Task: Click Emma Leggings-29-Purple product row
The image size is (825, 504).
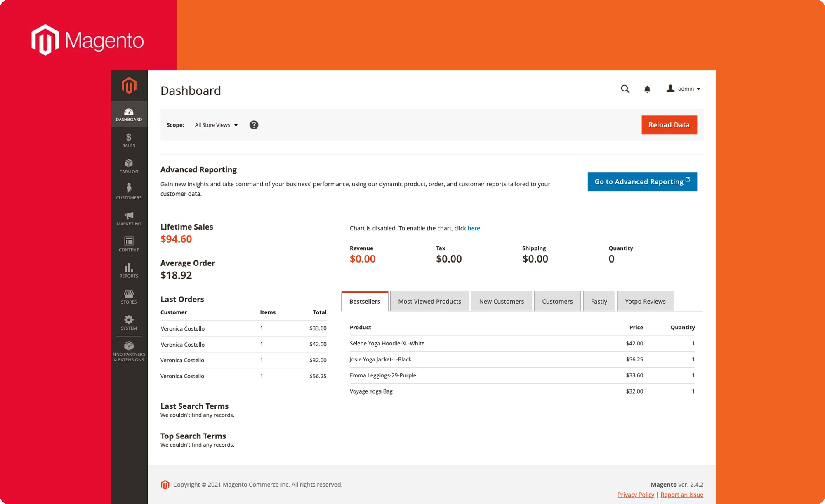Action: (522, 375)
